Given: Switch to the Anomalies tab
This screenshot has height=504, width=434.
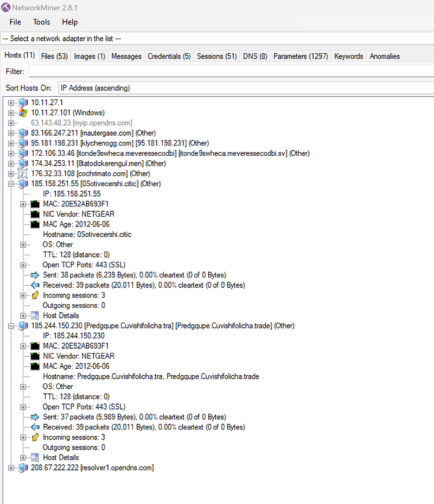Looking at the screenshot, I should click(385, 56).
